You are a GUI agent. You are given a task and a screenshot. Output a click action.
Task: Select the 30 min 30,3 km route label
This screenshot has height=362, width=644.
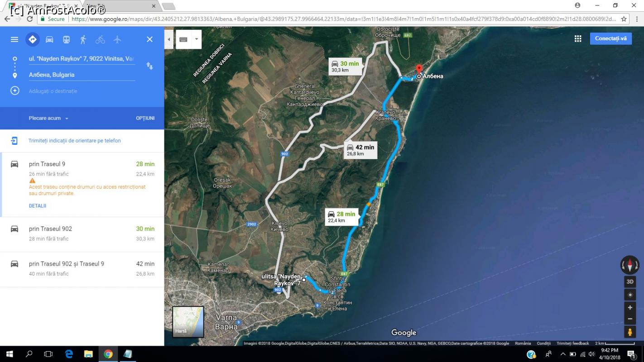pyautogui.click(x=346, y=67)
